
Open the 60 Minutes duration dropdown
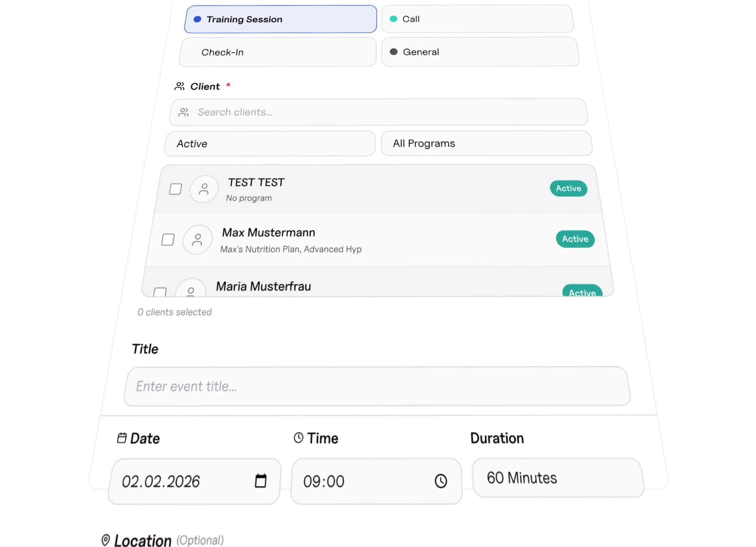[x=557, y=478]
